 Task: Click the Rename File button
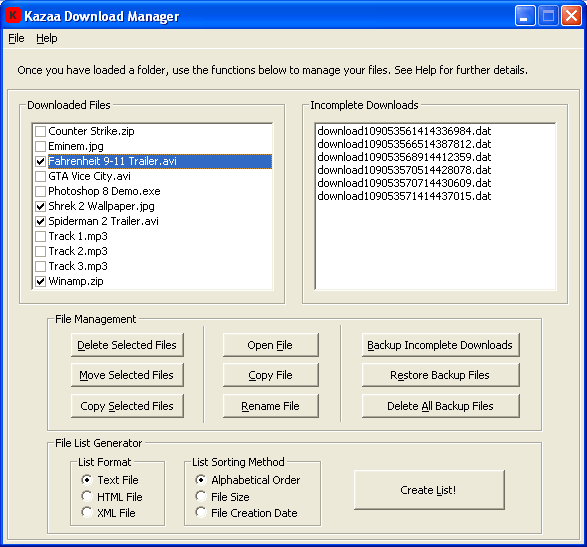click(271, 406)
